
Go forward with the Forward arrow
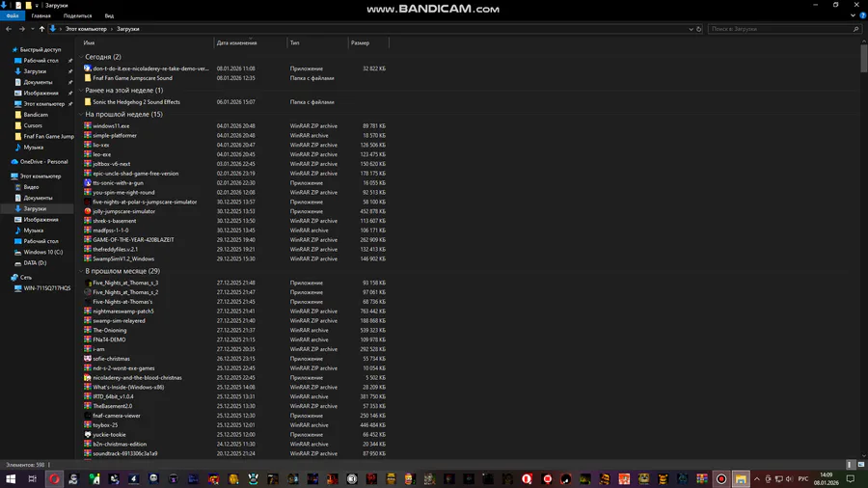[22, 29]
